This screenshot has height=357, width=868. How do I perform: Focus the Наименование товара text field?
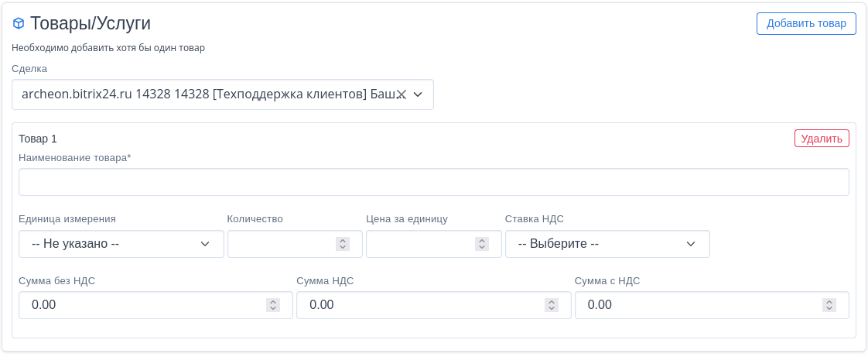point(433,182)
